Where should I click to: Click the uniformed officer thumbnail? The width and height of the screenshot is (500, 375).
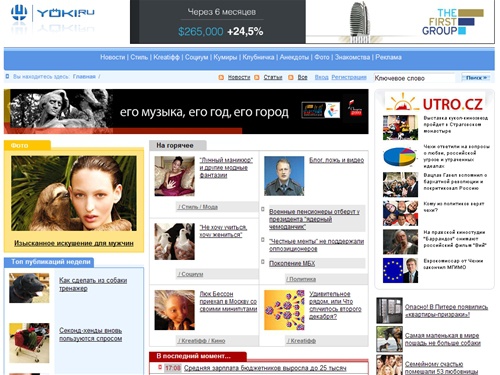coord(284,176)
